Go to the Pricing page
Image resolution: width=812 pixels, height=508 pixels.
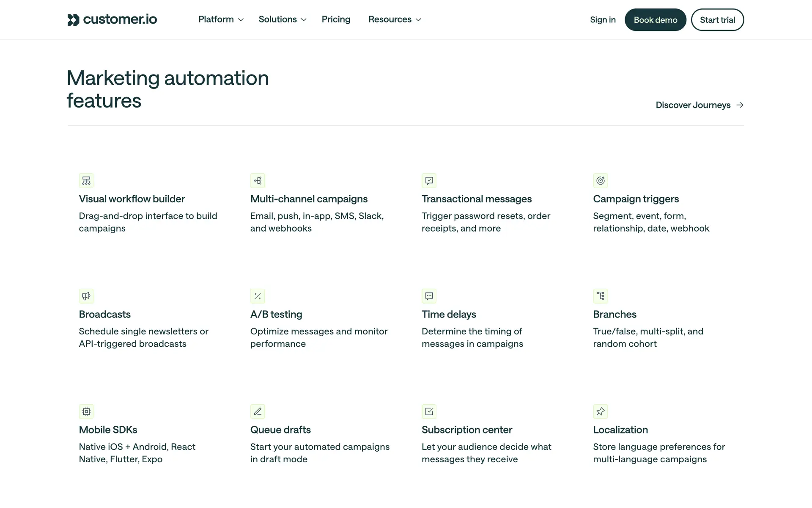pos(336,19)
